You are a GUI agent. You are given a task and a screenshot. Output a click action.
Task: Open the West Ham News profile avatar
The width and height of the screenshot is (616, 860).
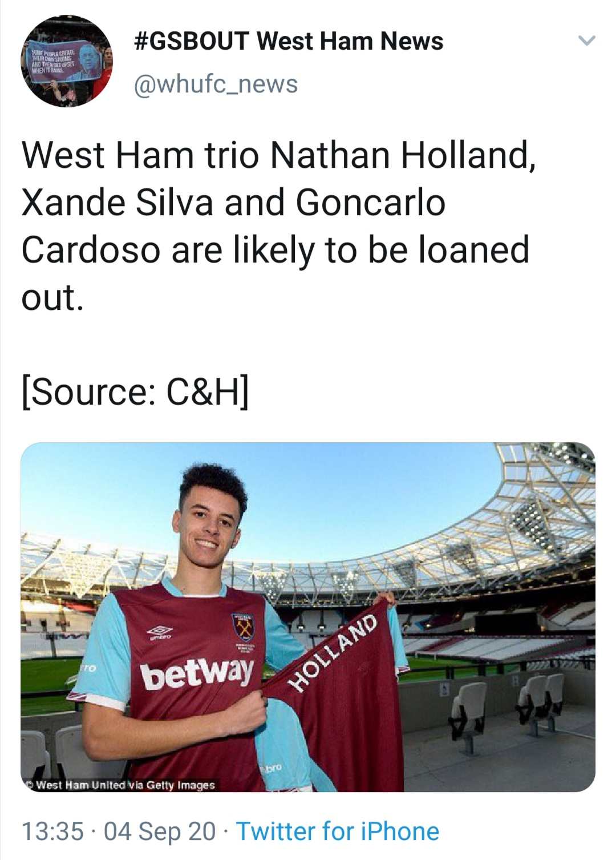click(67, 62)
